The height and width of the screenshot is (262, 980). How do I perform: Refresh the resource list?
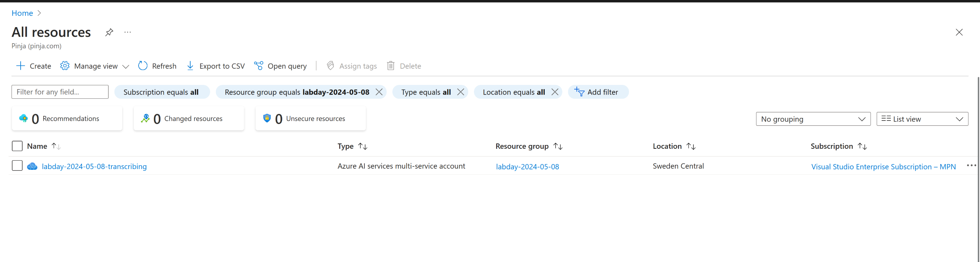[x=157, y=66]
